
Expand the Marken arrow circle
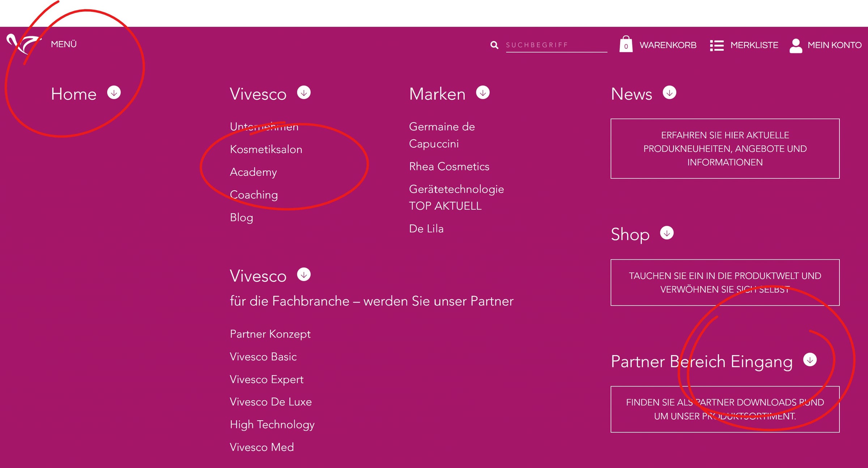pos(483,93)
